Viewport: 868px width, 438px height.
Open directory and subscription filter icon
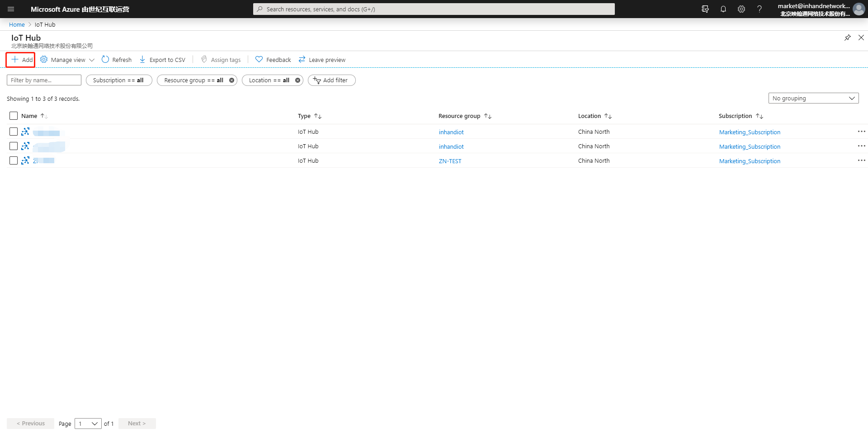tap(705, 9)
